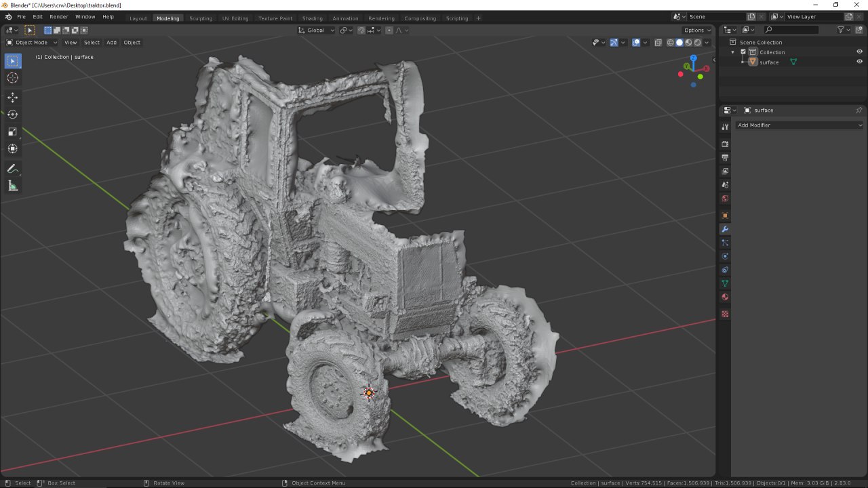The height and width of the screenshot is (488, 868).
Task: Pick the Rotate tool
Action: pyautogui.click(x=13, y=115)
